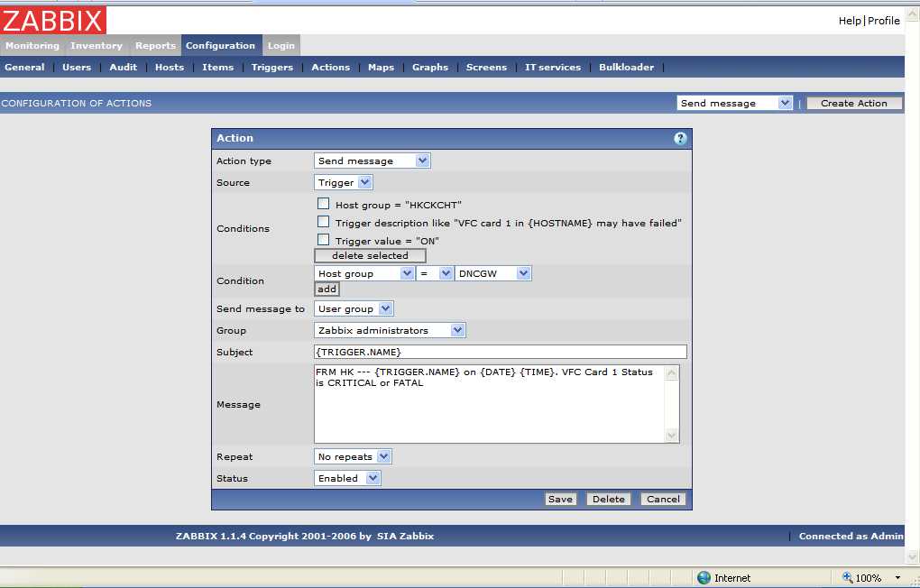The image size is (920, 588).
Task: Open the Help link
Action: click(850, 21)
